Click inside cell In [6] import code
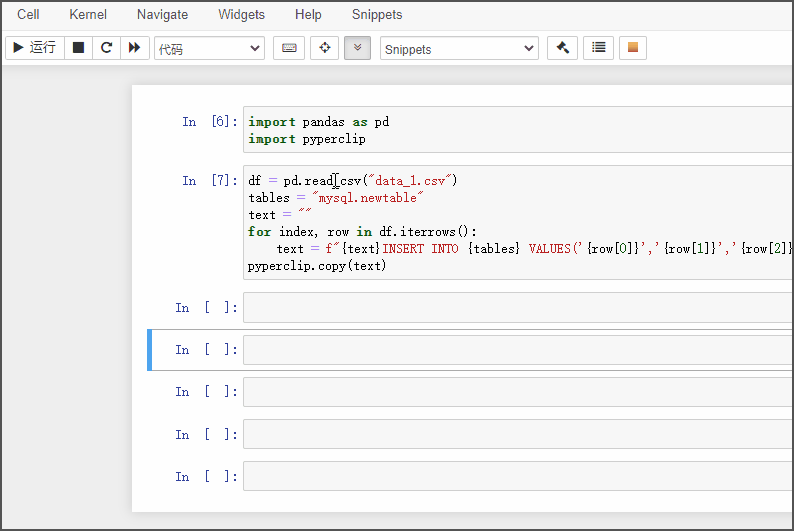This screenshot has height=531, width=794. pos(518,130)
